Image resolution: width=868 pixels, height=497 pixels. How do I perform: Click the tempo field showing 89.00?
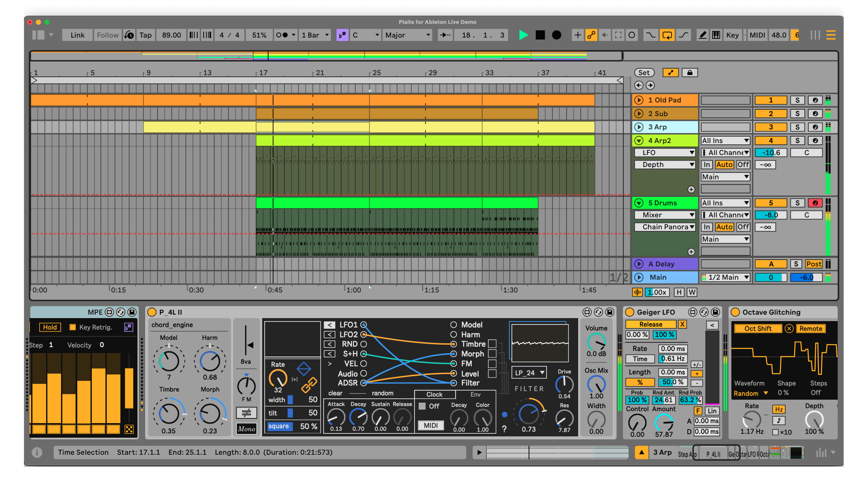(171, 35)
